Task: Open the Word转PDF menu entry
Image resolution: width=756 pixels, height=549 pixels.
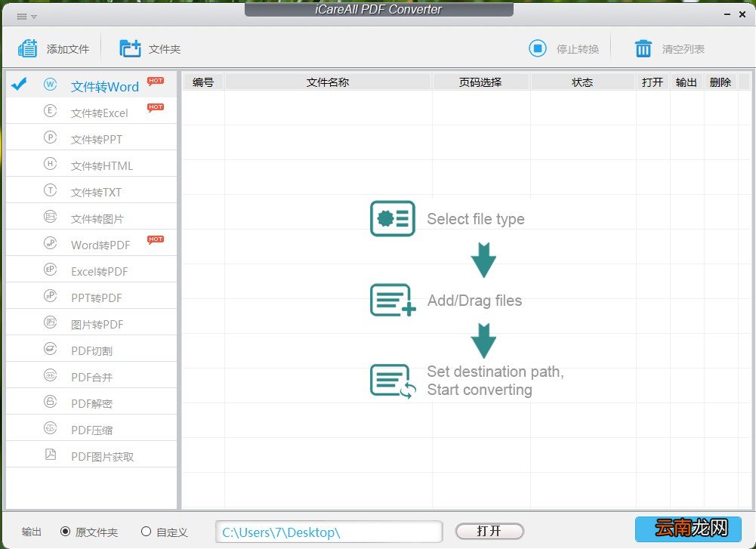Action: click(91, 243)
